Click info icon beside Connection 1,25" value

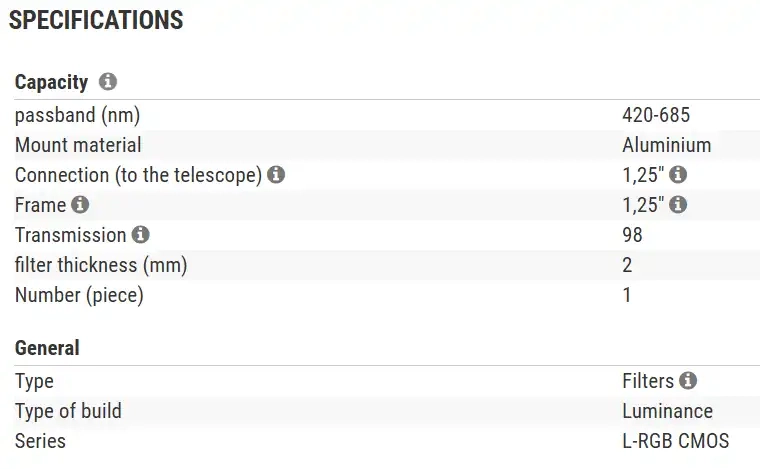pos(678,175)
